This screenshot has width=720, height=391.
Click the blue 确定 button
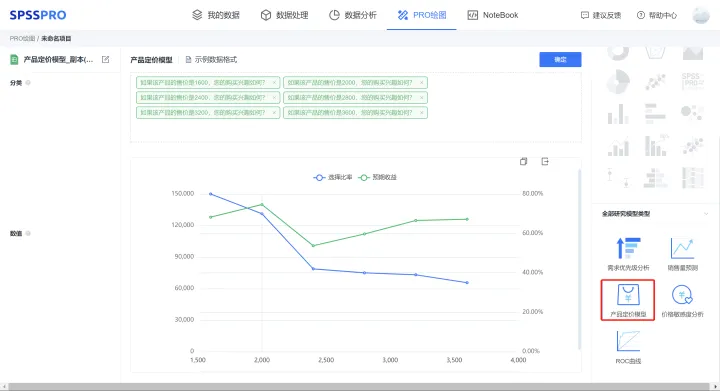coord(560,60)
